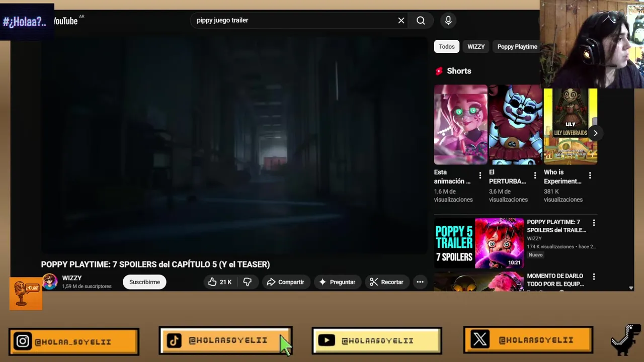
Task: Click the dark video player area
Action: [x=234, y=146]
